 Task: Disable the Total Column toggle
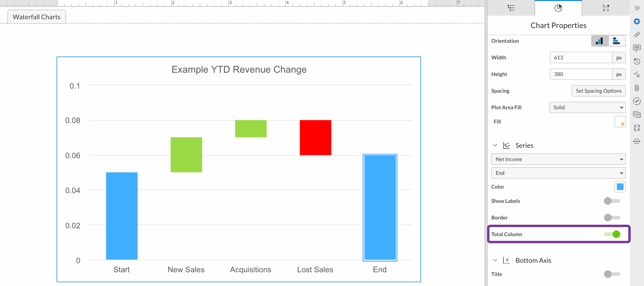click(x=612, y=234)
